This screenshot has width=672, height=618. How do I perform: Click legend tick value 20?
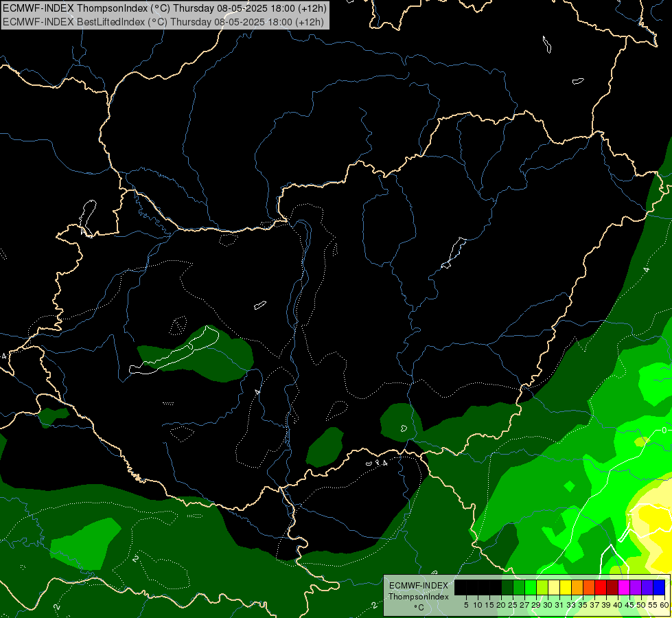[x=501, y=605]
